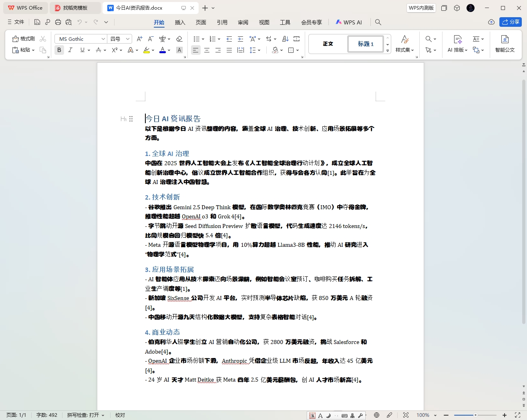The height and width of the screenshot is (420, 527).
Task: Click the 分享 Share button
Action: [511, 22]
